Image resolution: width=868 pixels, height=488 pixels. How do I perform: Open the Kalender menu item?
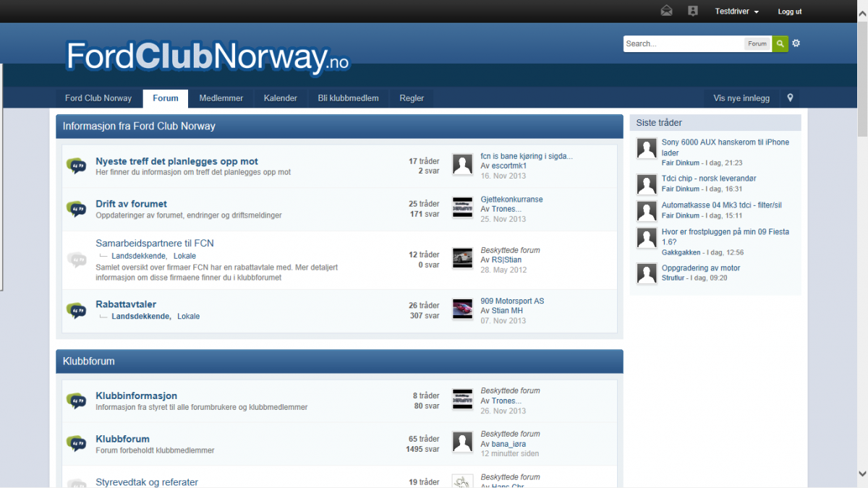pos(281,98)
